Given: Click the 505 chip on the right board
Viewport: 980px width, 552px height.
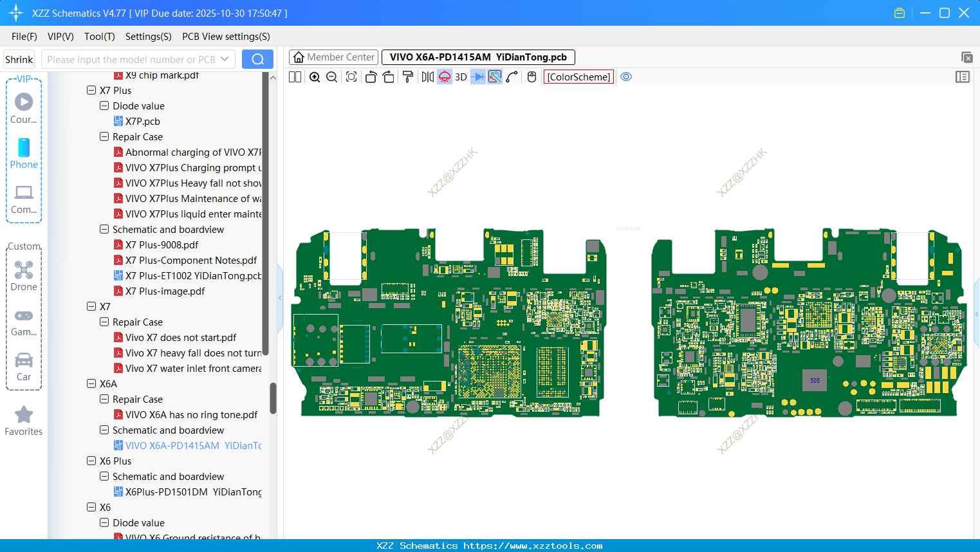Looking at the screenshot, I should point(815,380).
